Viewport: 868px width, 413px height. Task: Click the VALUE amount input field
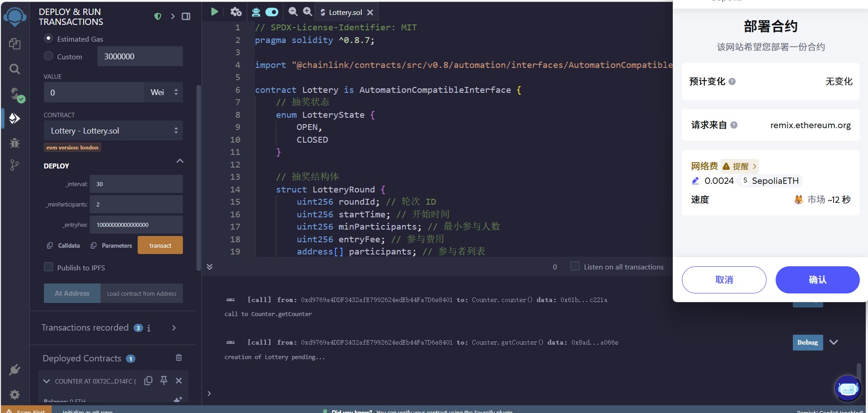point(94,92)
